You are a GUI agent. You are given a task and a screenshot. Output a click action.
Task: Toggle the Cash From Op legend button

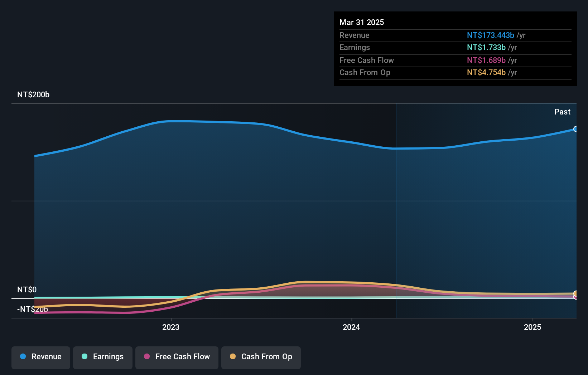(261, 357)
